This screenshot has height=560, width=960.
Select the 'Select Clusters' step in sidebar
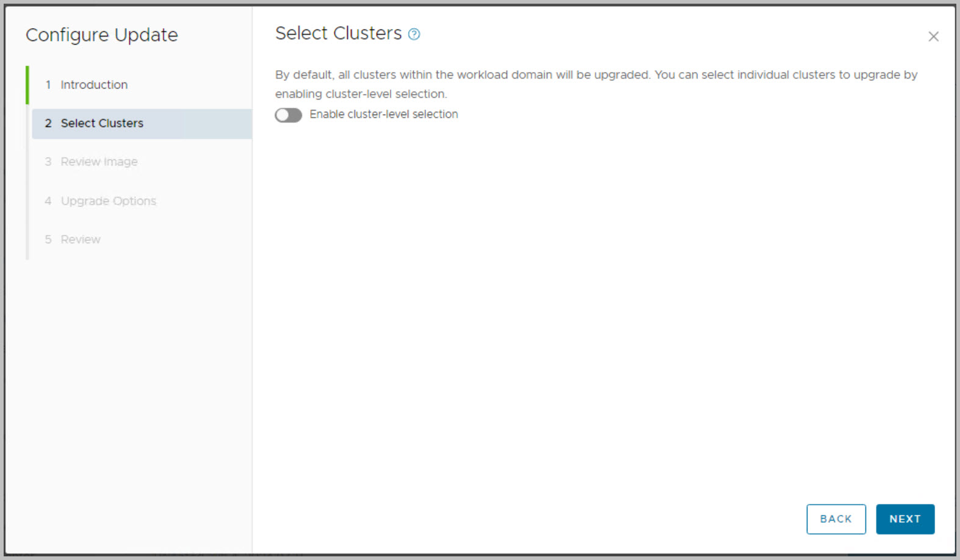[102, 123]
